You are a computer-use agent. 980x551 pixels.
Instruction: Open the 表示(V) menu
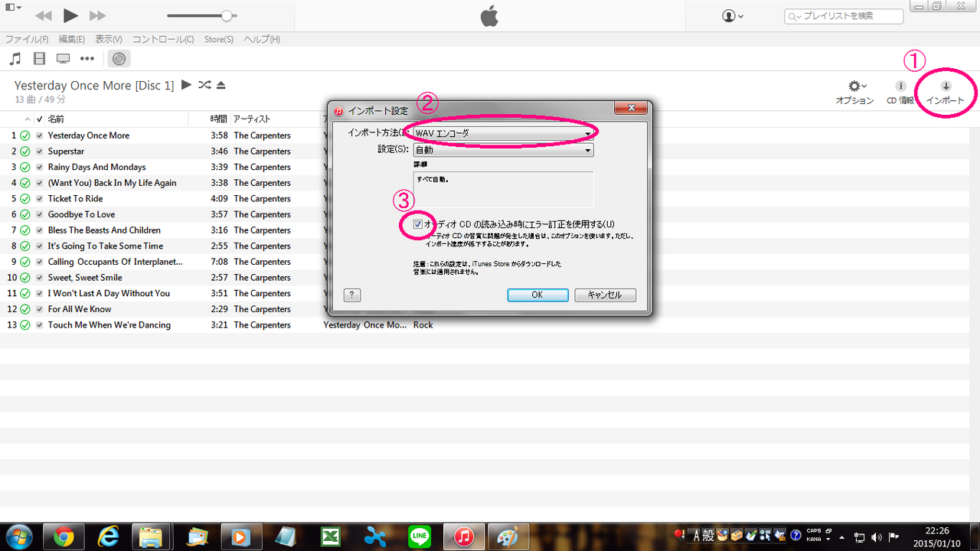pyautogui.click(x=109, y=39)
